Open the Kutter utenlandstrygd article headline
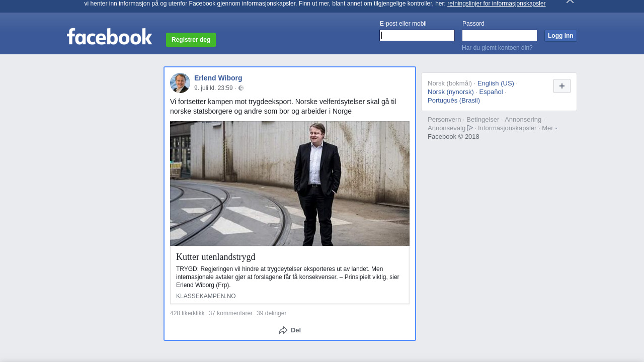Viewport: 644px width, 362px height. click(216, 257)
